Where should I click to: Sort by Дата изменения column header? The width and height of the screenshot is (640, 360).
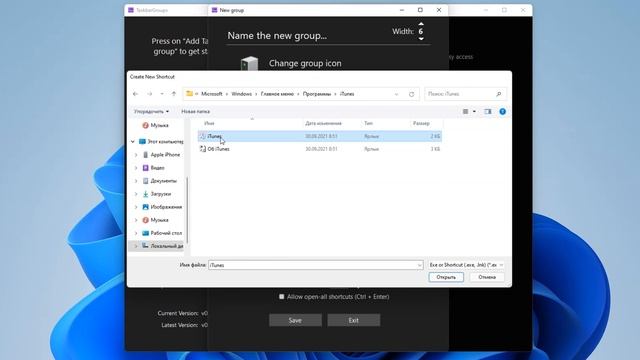323,123
